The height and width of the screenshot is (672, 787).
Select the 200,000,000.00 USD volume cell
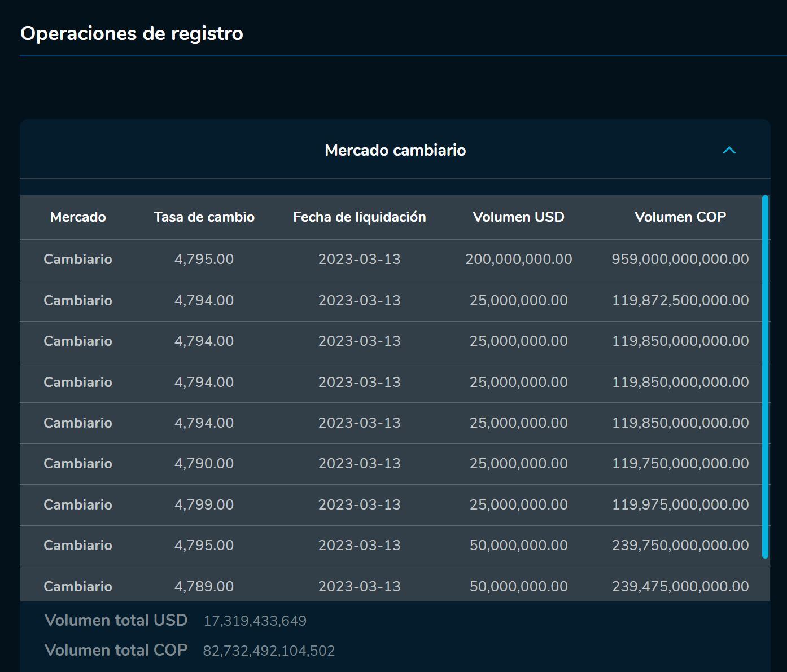(518, 260)
